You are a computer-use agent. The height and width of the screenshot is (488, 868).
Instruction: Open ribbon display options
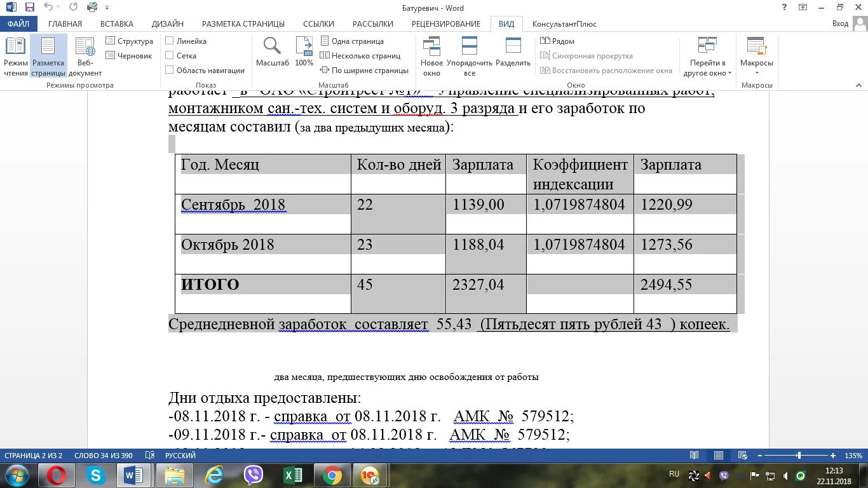point(803,8)
